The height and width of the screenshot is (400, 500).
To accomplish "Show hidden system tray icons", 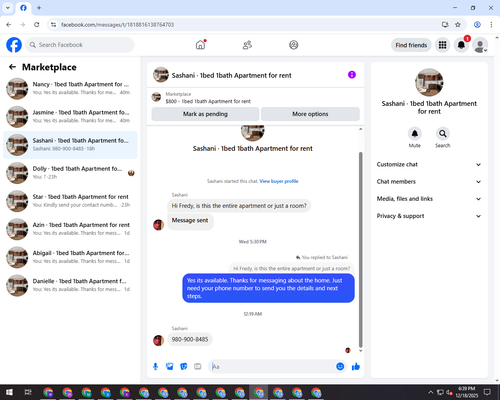I will coord(430,392).
